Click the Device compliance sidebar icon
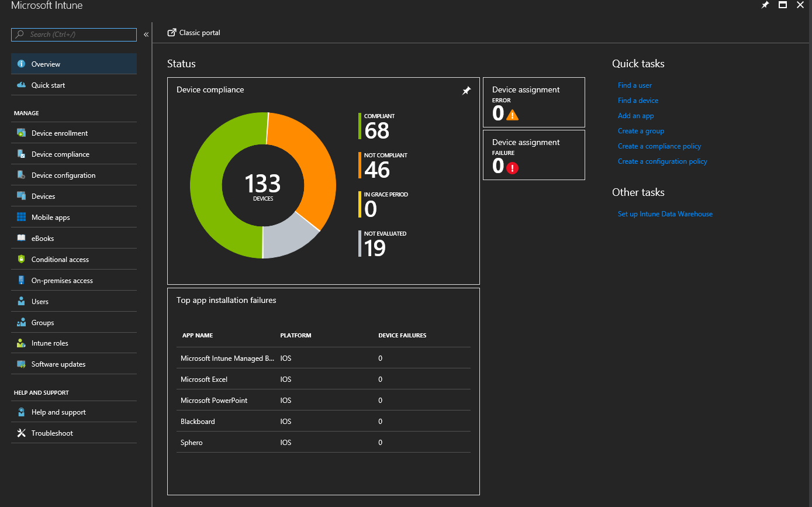812x507 pixels. point(21,154)
